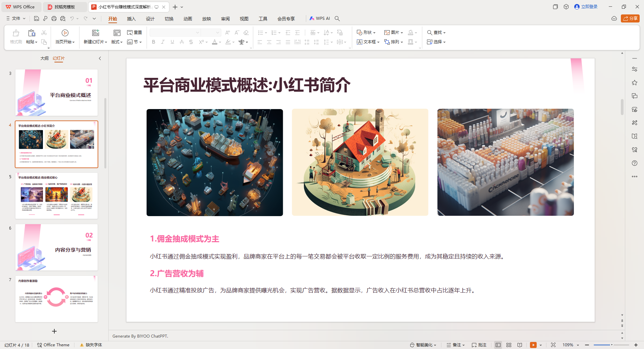
Task: Click the Reset (重置) layout button
Action: point(135,33)
